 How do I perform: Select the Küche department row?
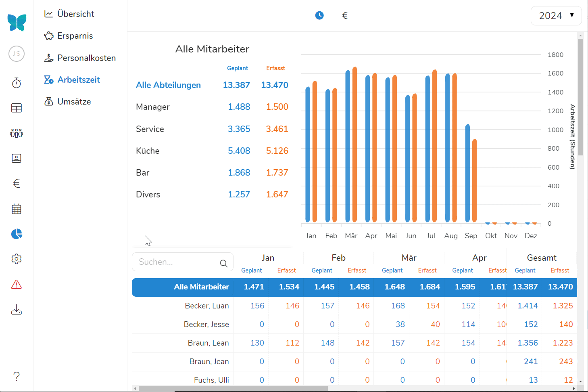(x=148, y=151)
